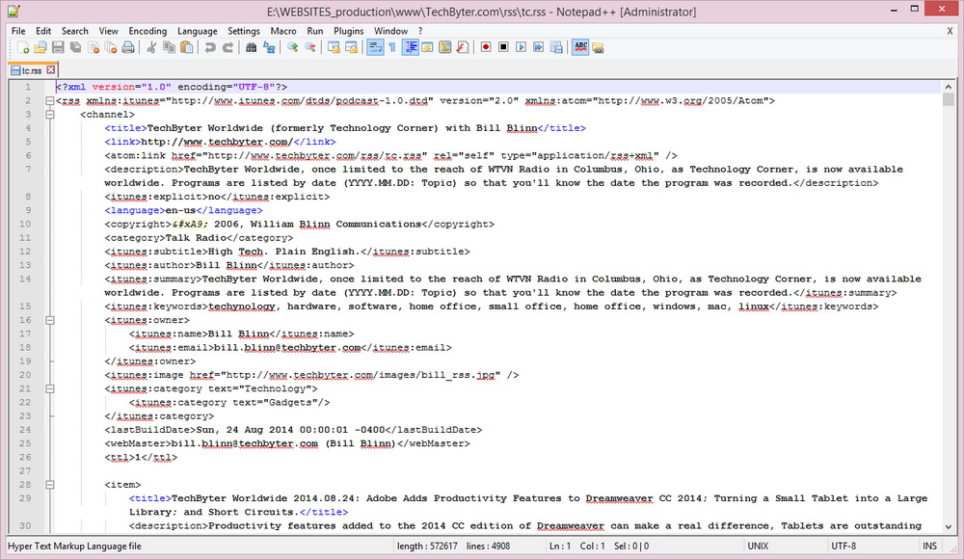Toggle synchronized vertical scrolling
Viewport: 964px width, 560px height.
(334, 47)
